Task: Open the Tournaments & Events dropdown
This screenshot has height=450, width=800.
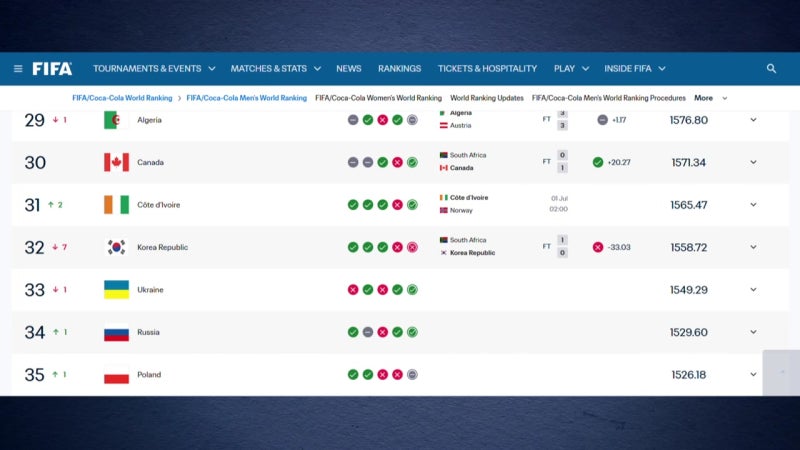Action: click(154, 68)
